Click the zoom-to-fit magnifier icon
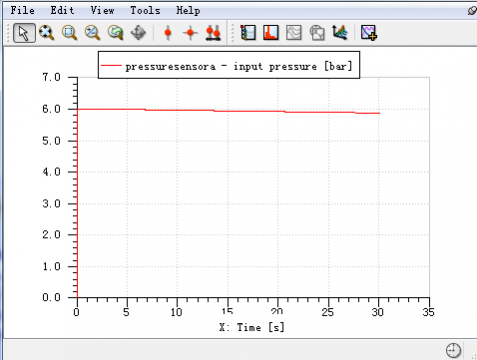The image size is (477, 360). click(46, 33)
